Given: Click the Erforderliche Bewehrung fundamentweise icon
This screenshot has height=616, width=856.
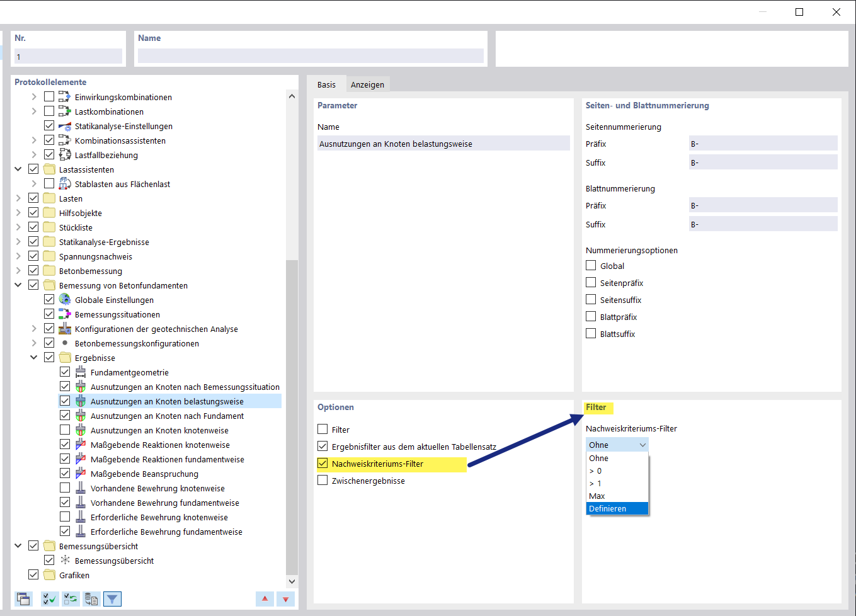Looking at the screenshot, I should [x=81, y=532].
